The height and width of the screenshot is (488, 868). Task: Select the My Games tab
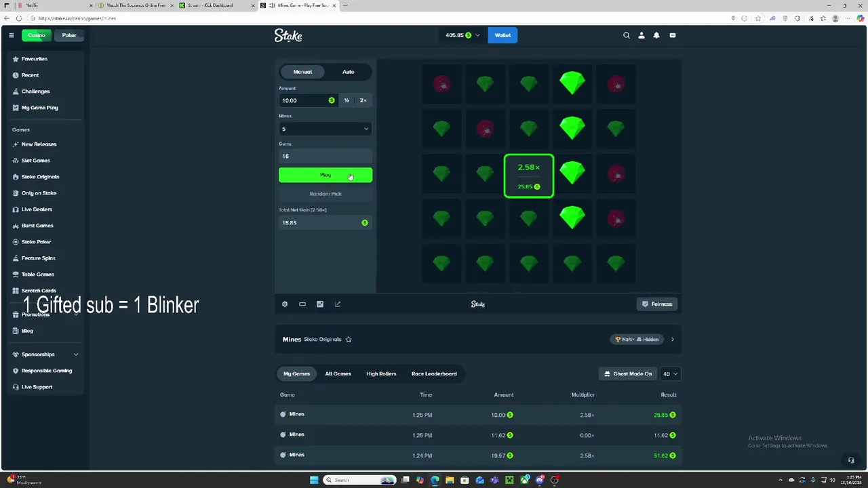(x=296, y=373)
